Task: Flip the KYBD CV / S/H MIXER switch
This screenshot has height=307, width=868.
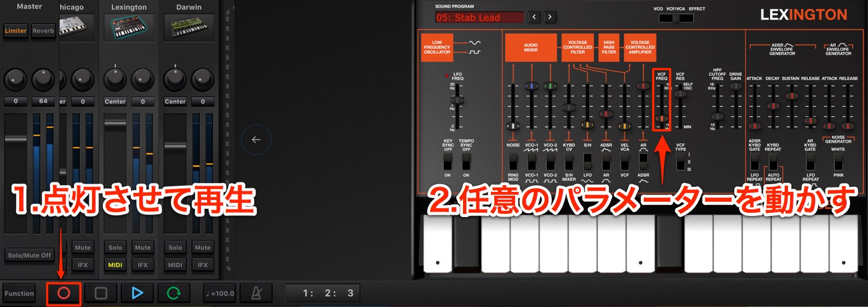Action: pos(569,162)
